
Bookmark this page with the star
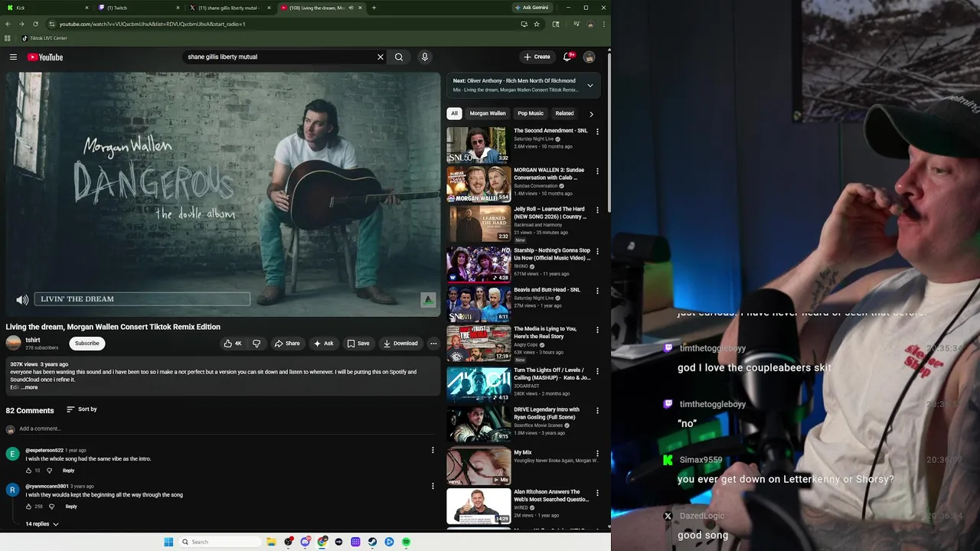pos(537,24)
